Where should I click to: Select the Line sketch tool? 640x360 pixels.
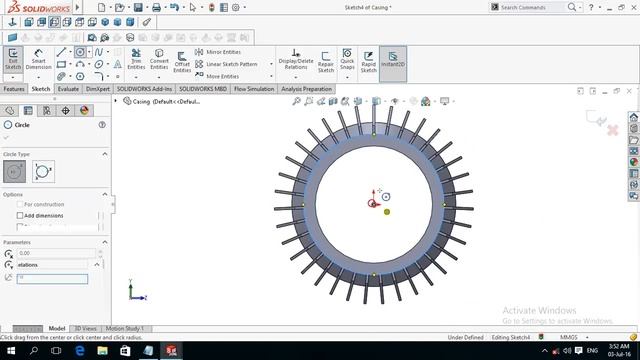click(61, 52)
